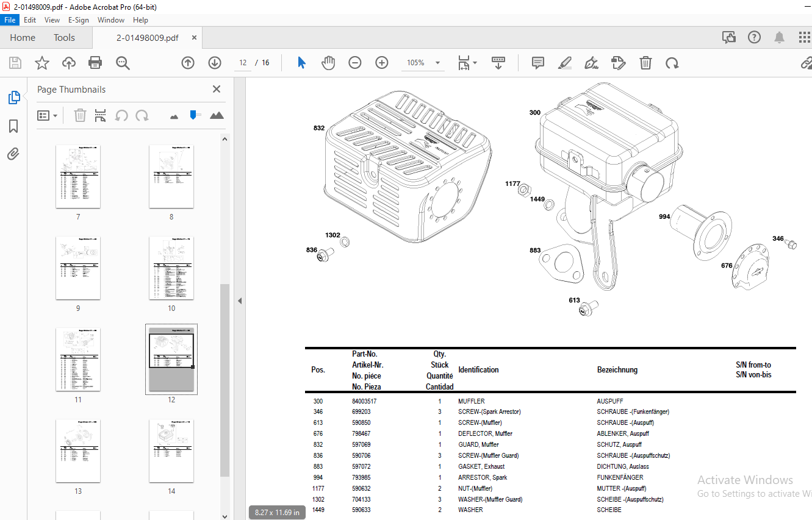Viewport: 812px width, 520px height.
Task: Open the Help menu
Action: click(141, 20)
